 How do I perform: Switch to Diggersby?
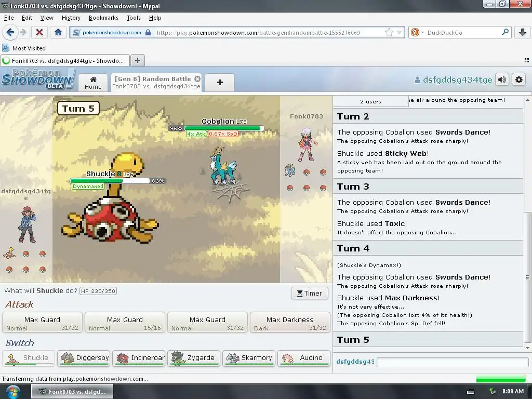[84, 358]
